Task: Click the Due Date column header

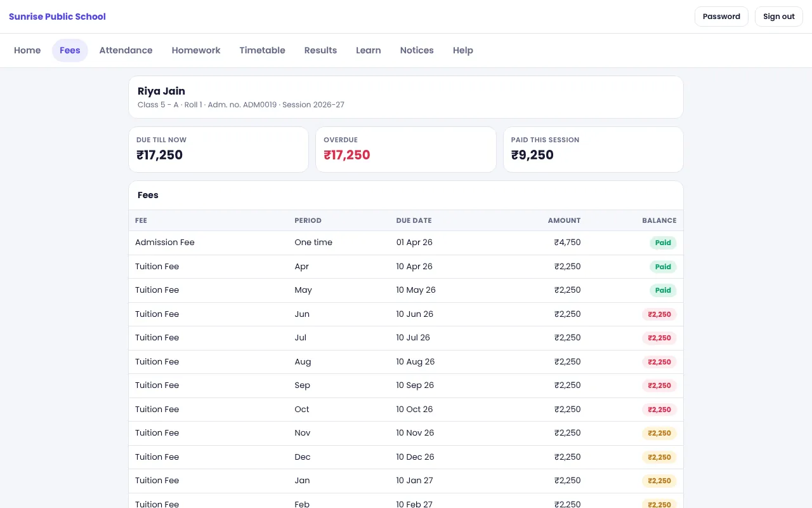Action: tap(414, 220)
